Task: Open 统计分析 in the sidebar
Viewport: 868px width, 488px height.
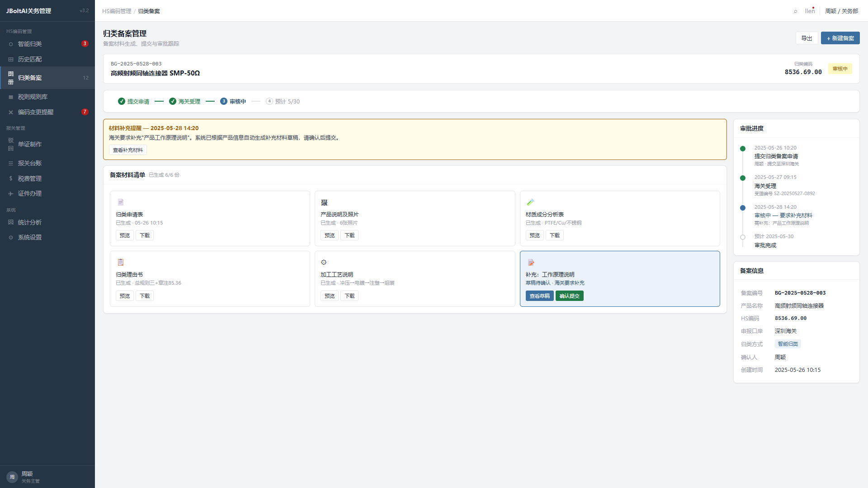Action: pos(47,222)
